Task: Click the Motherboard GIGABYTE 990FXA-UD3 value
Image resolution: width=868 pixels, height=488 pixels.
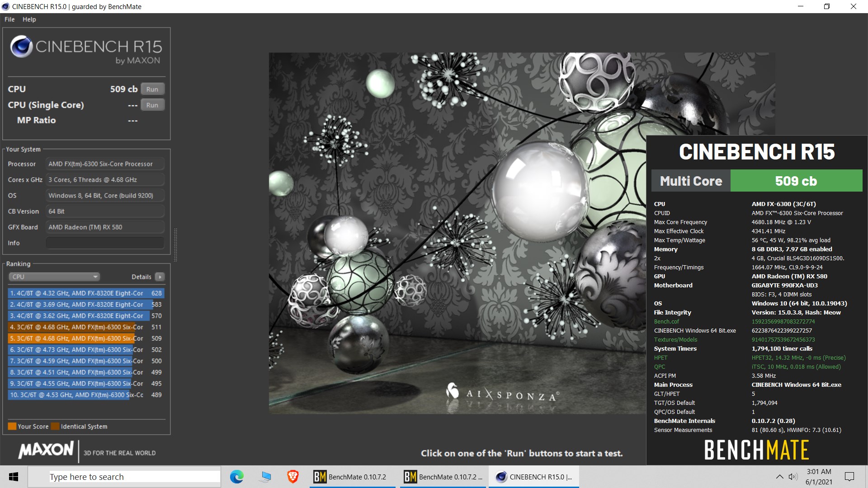Action: tap(784, 286)
